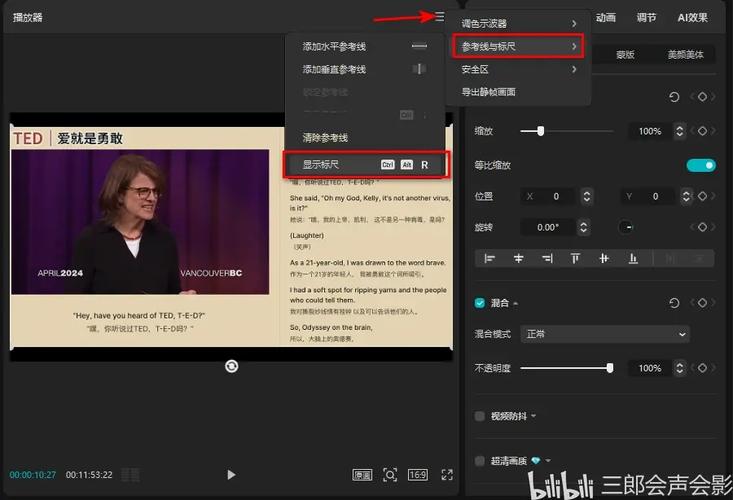733x500 pixels.
Task: Enable the 视频防抖 checkbox
Action: (x=480, y=416)
